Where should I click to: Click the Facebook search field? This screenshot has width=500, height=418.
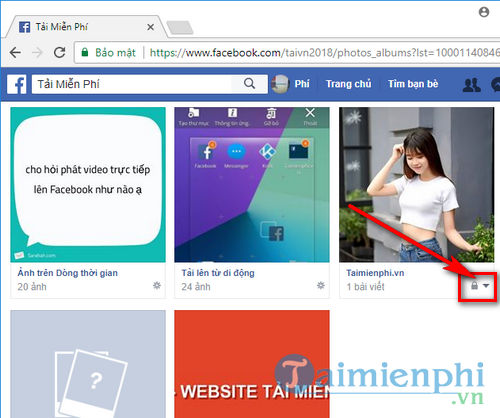(132, 84)
